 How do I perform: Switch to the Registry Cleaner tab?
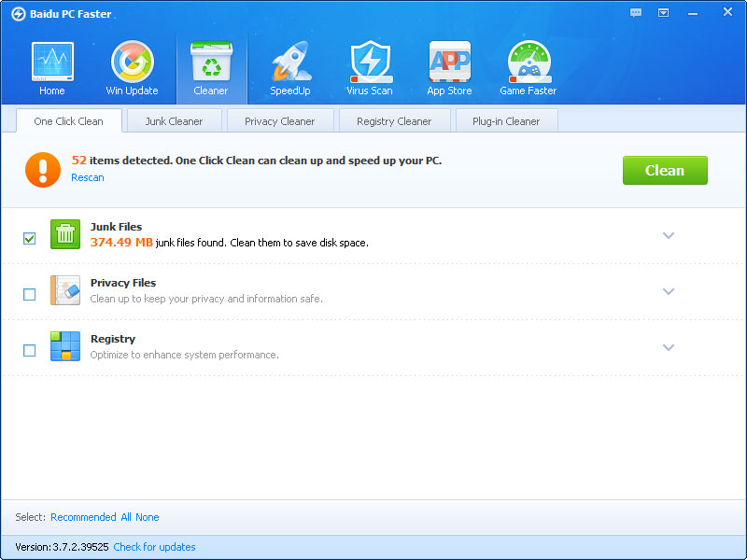(x=394, y=121)
